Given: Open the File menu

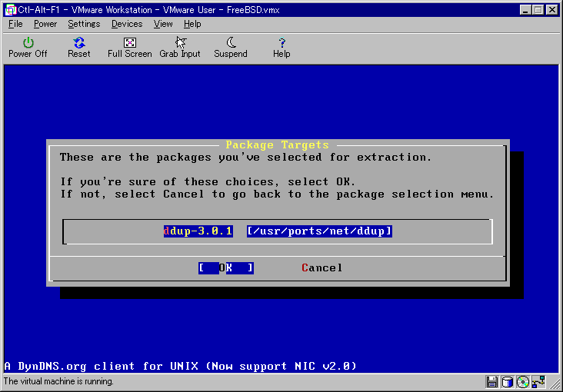Looking at the screenshot, I should 15,24.
